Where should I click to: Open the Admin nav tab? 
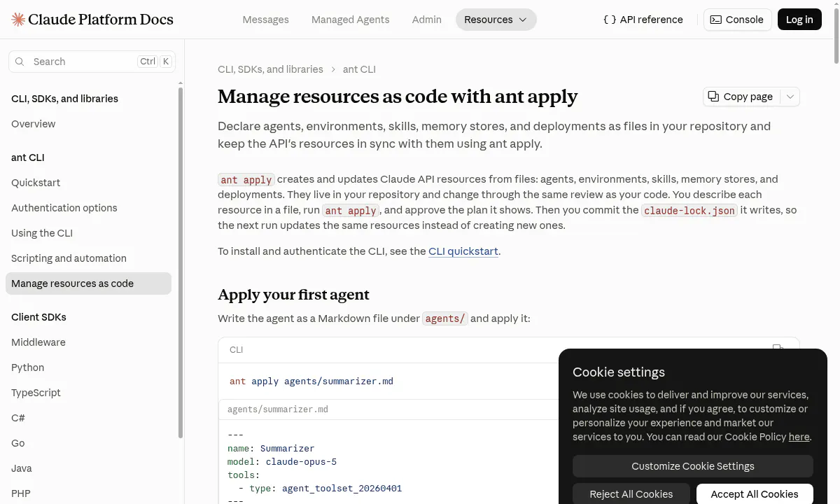[427, 20]
